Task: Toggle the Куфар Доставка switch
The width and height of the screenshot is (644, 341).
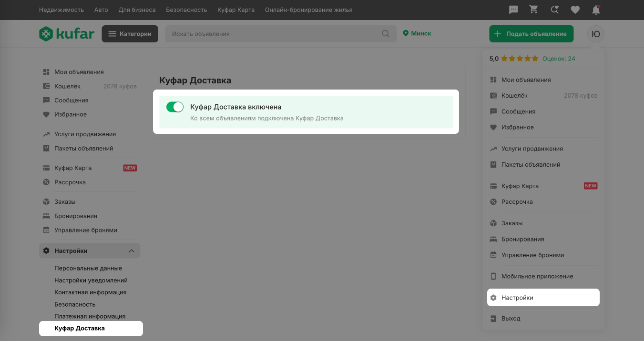Action: (175, 107)
